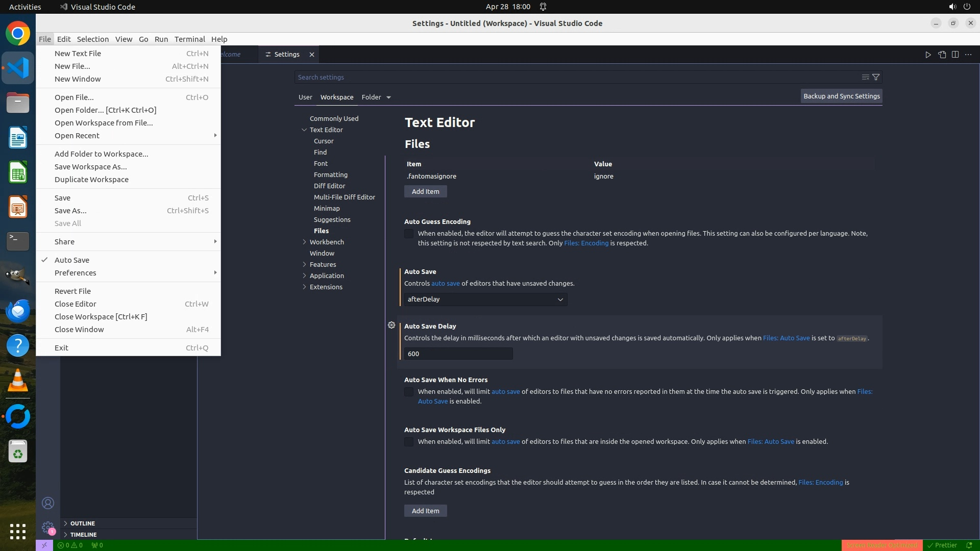Switch to the User settings tab
The image size is (980, 551).
[x=305, y=97]
